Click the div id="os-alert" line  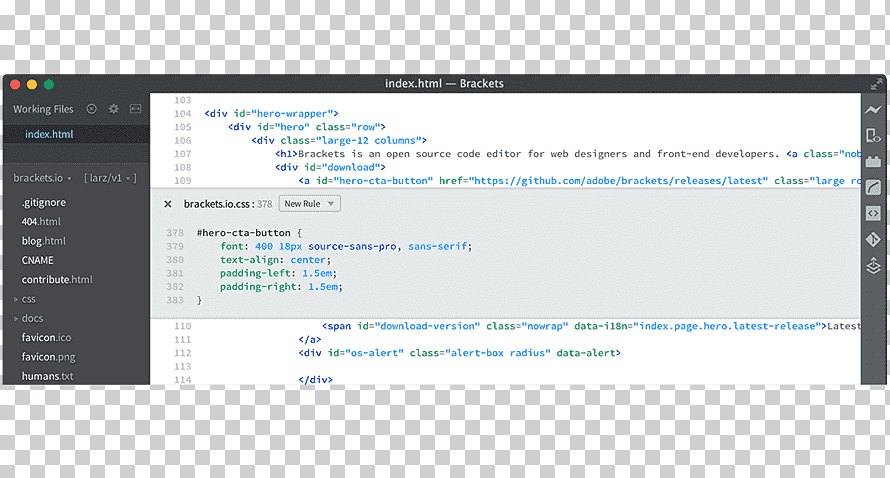pyautogui.click(x=460, y=353)
